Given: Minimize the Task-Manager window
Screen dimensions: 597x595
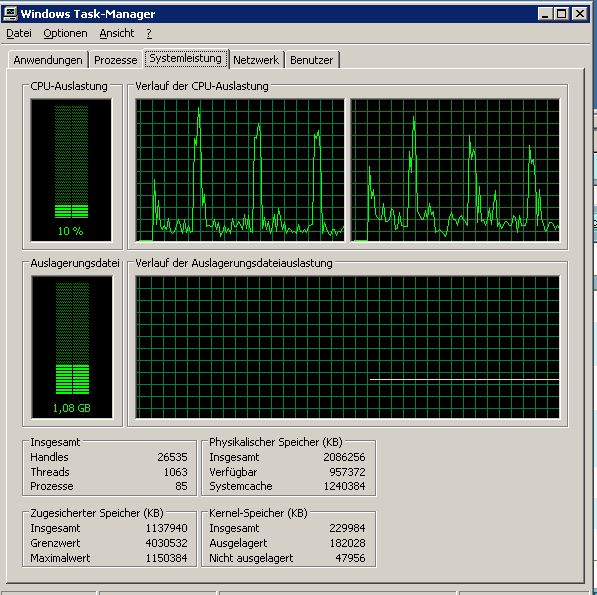Looking at the screenshot, I should (x=545, y=14).
